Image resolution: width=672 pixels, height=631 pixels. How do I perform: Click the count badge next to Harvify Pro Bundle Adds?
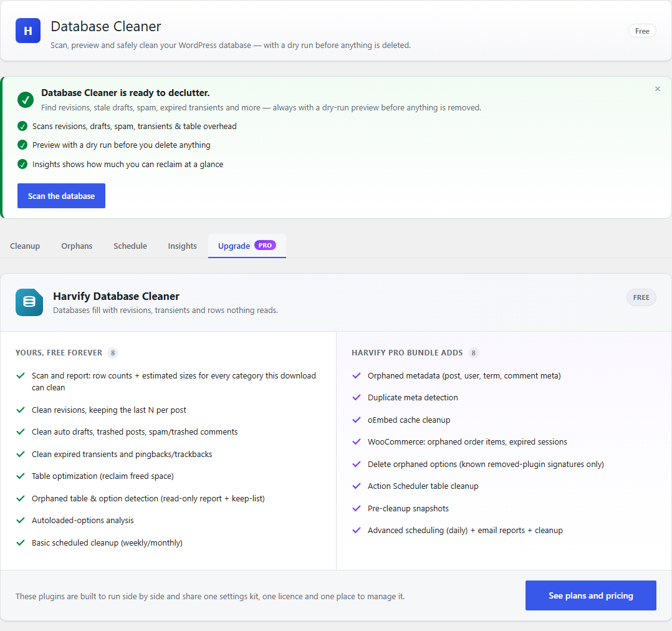click(473, 353)
